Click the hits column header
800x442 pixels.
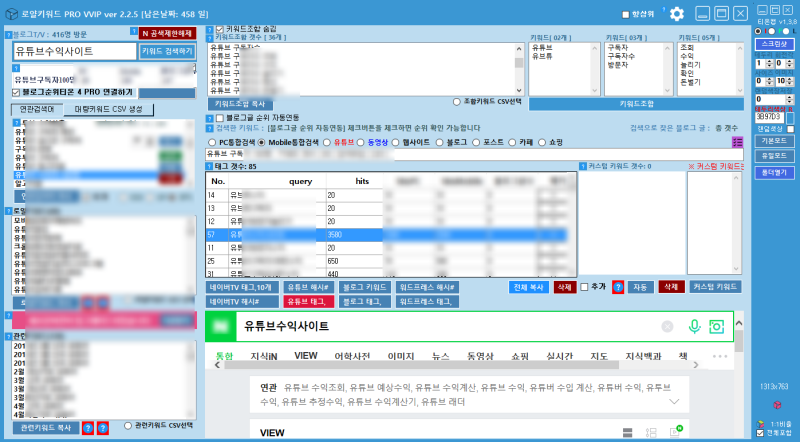point(362,181)
